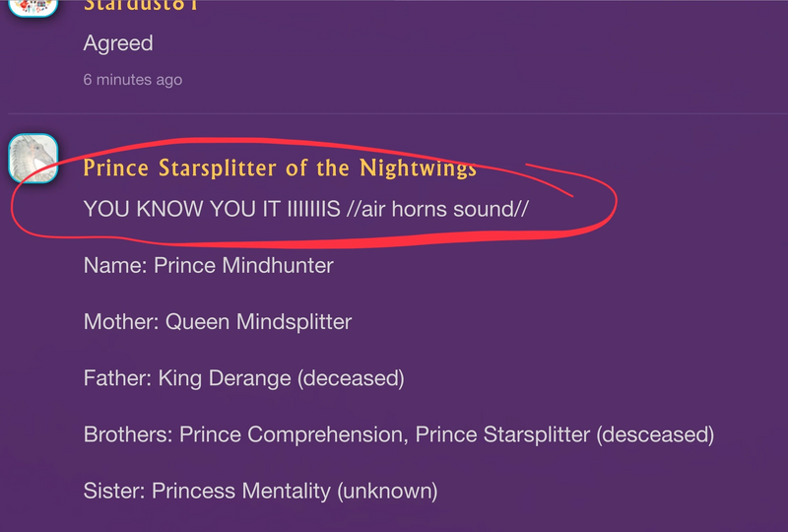The height and width of the screenshot is (532, 788).
Task: Open "Prince Starsplitter of the Nightwings" profile name
Action: click(280, 168)
